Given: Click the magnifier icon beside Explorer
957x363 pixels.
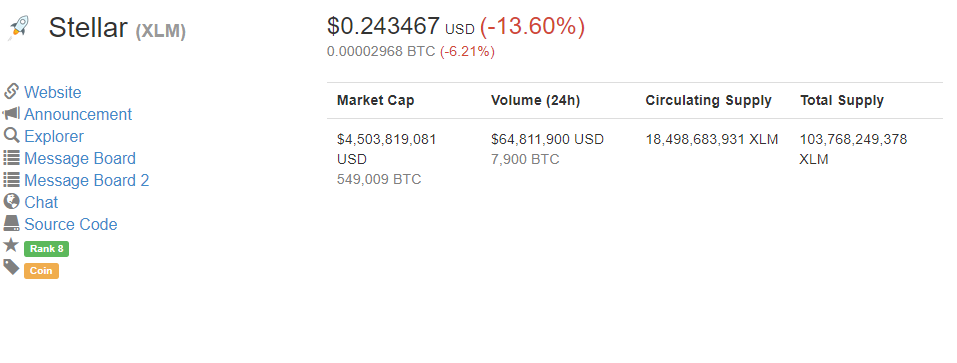Looking at the screenshot, I should pyautogui.click(x=11, y=135).
